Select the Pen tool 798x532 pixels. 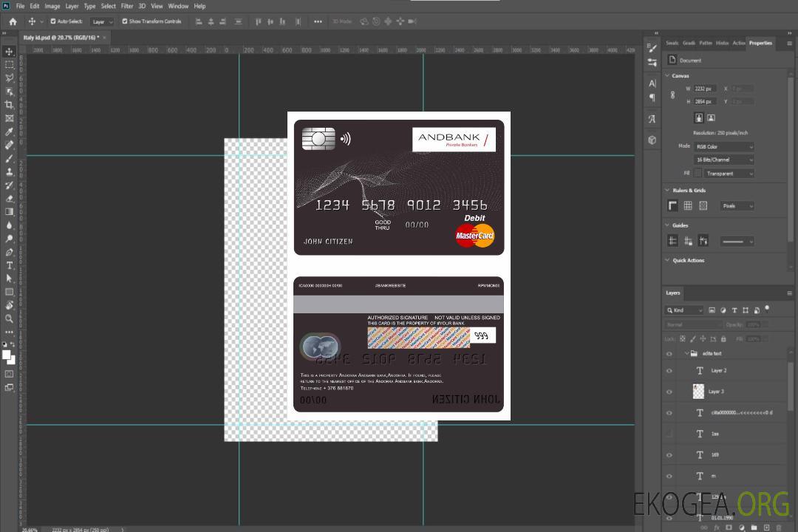pos(9,252)
